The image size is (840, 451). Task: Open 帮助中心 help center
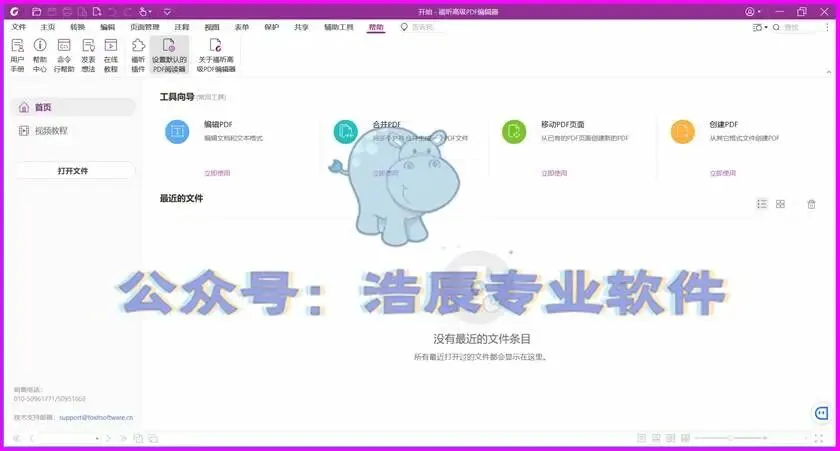pyautogui.click(x=40, y=55)
